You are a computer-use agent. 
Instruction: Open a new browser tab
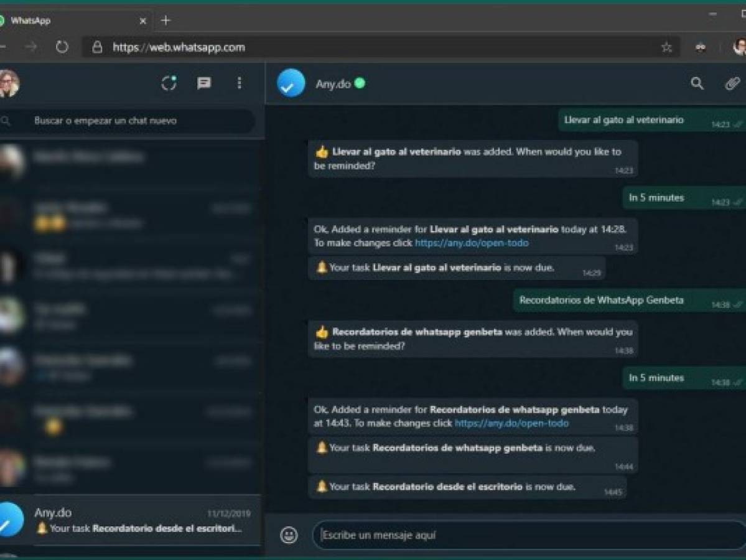(166, 20)
